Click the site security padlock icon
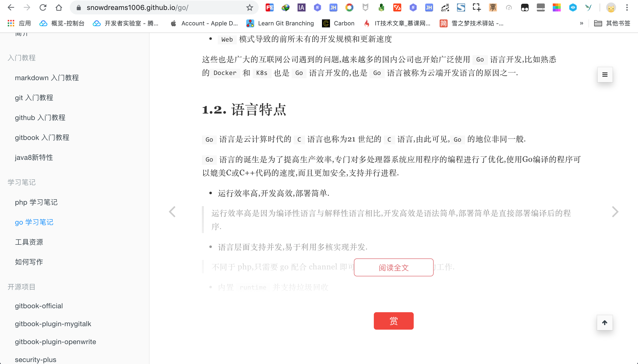Screen dimensions: 638x364 click(78, 7)
